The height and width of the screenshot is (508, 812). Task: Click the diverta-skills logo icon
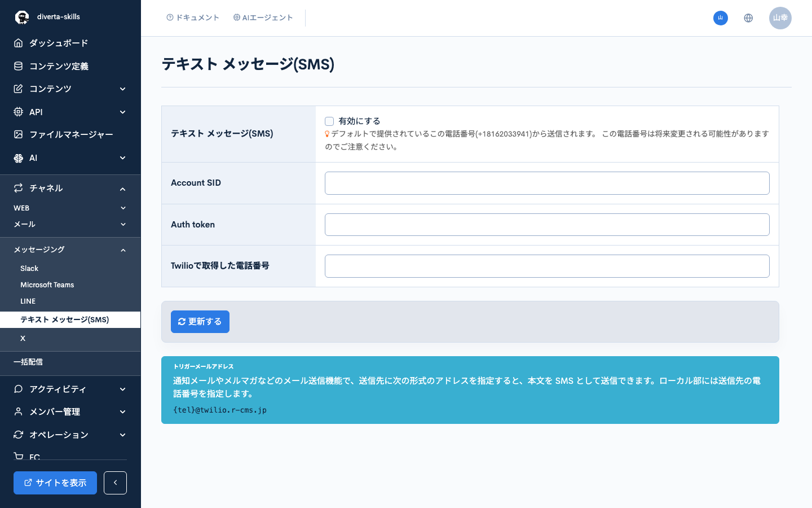(x=22, y=17)
